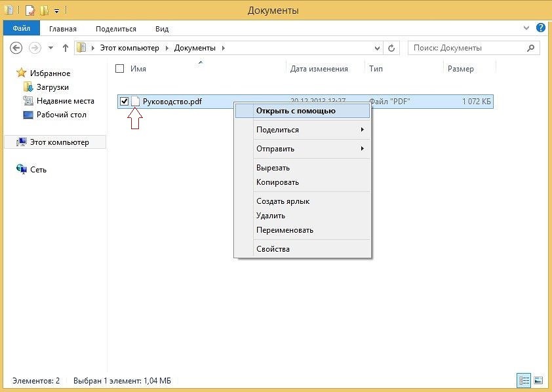Viewport: 552px width, 392px height.
Task: Select Этот компьютер in navigation pane
Action: [x=59, y=142]
